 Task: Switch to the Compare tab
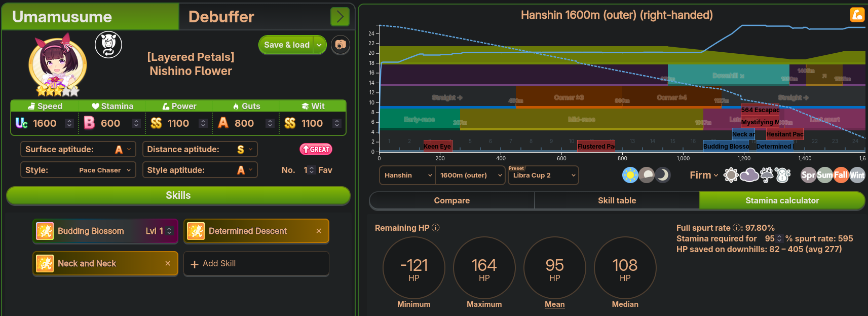pyautogui.click(x=451, y=200)
